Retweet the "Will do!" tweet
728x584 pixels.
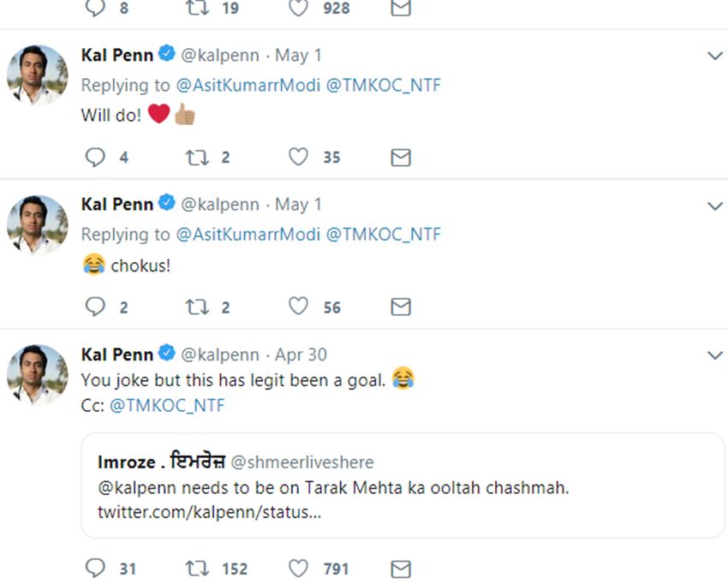pyautogui.click(x=197, y=158)
